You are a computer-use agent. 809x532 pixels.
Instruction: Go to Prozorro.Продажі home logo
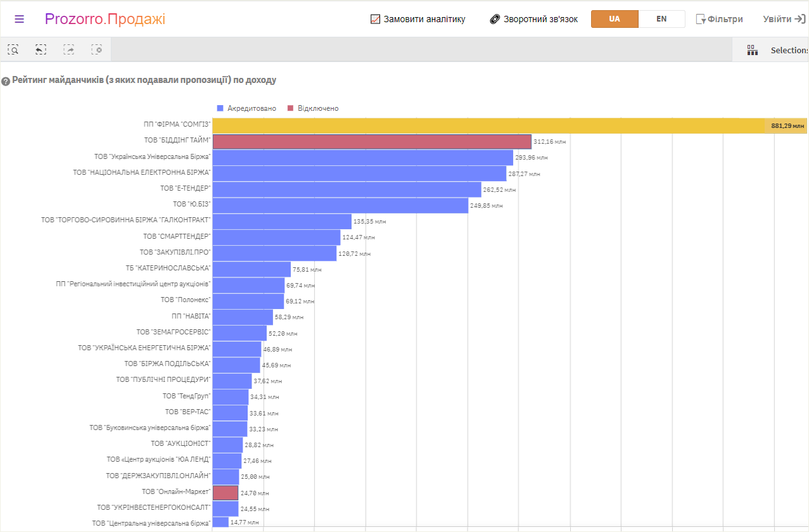[105, 19]
